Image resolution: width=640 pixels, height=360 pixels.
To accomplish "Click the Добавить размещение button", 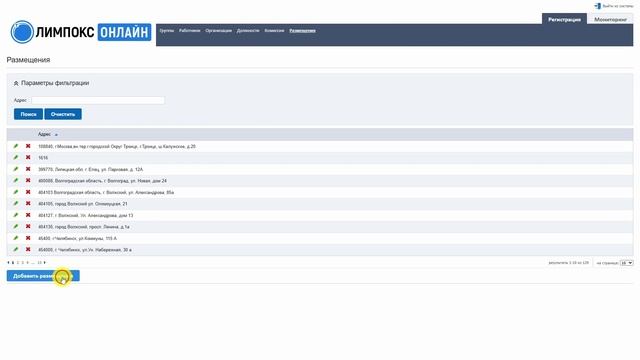I will (43, 276).
